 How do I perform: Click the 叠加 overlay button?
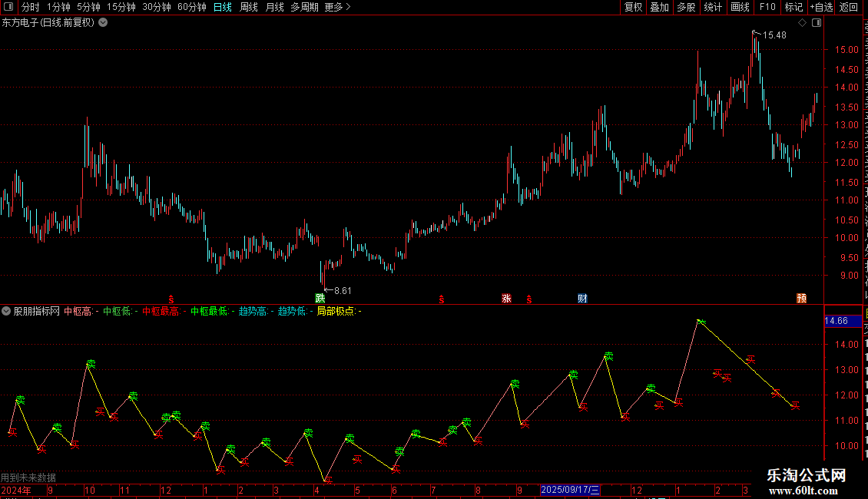[x=659, y=7]
